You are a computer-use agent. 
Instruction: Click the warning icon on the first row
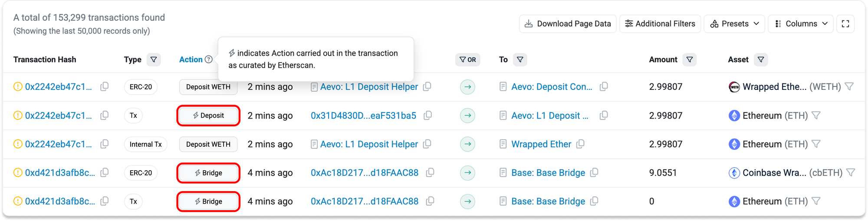click(18, 87)
